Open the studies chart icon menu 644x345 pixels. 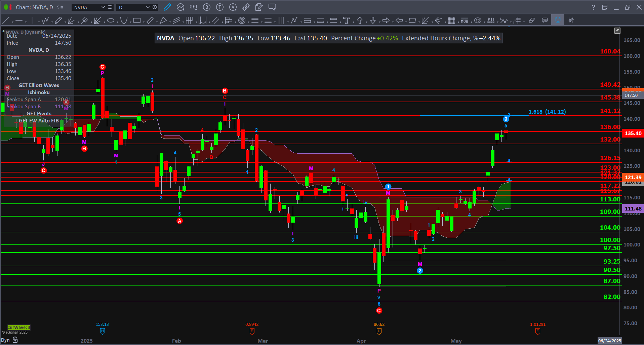(x=180, y=7)
